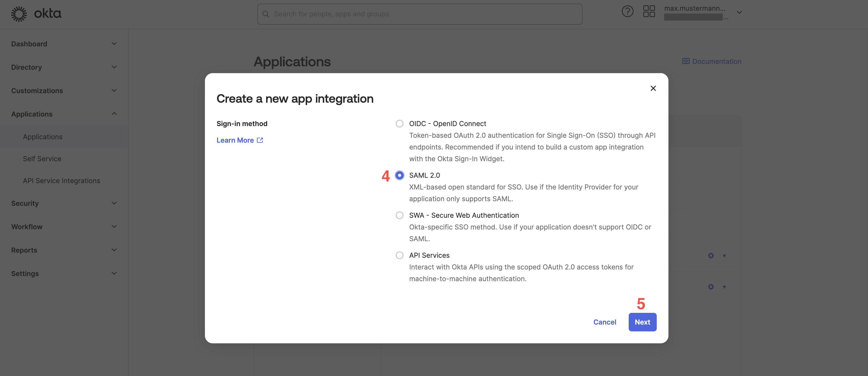Select SAML 2.0 radio button
Viewport: 868px width, 376px height.
tap(399, 175)
